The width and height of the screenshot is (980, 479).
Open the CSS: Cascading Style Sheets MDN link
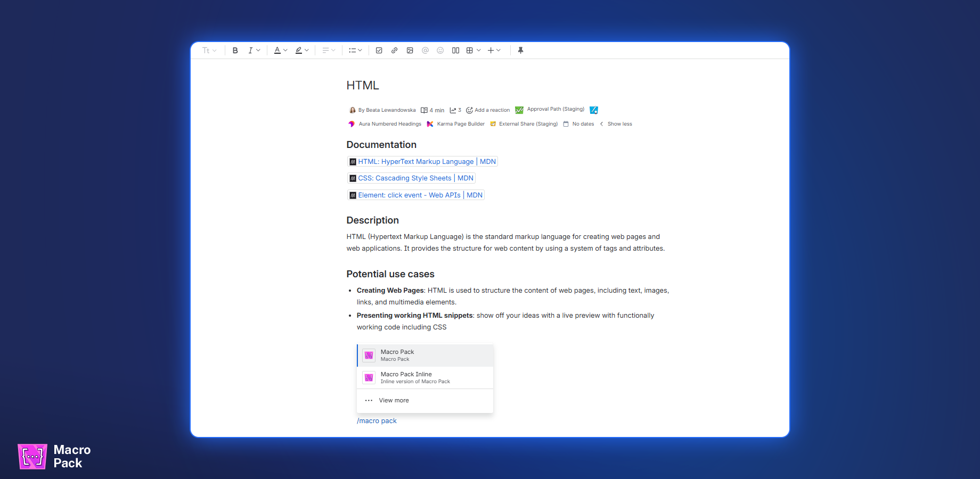click(411, 178)
